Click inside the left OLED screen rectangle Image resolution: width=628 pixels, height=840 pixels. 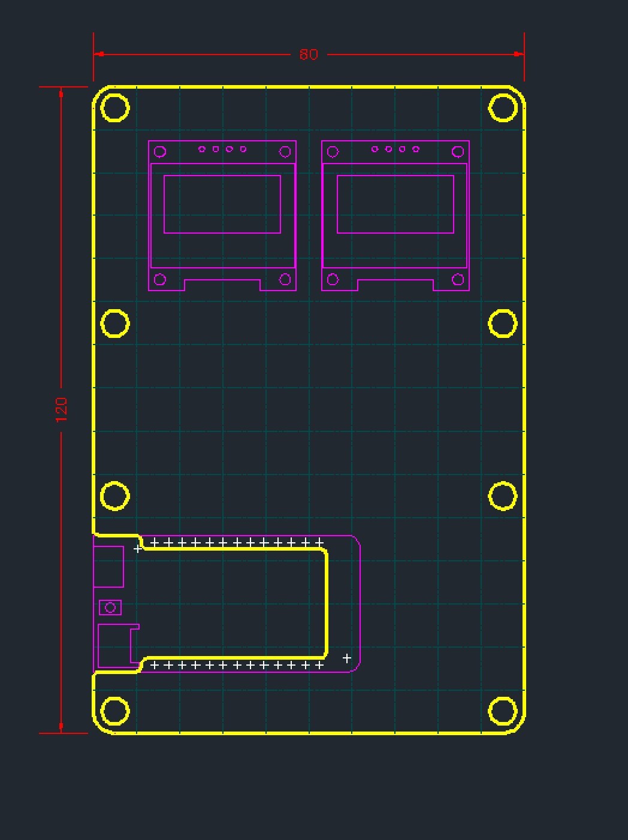pos(222,204)
